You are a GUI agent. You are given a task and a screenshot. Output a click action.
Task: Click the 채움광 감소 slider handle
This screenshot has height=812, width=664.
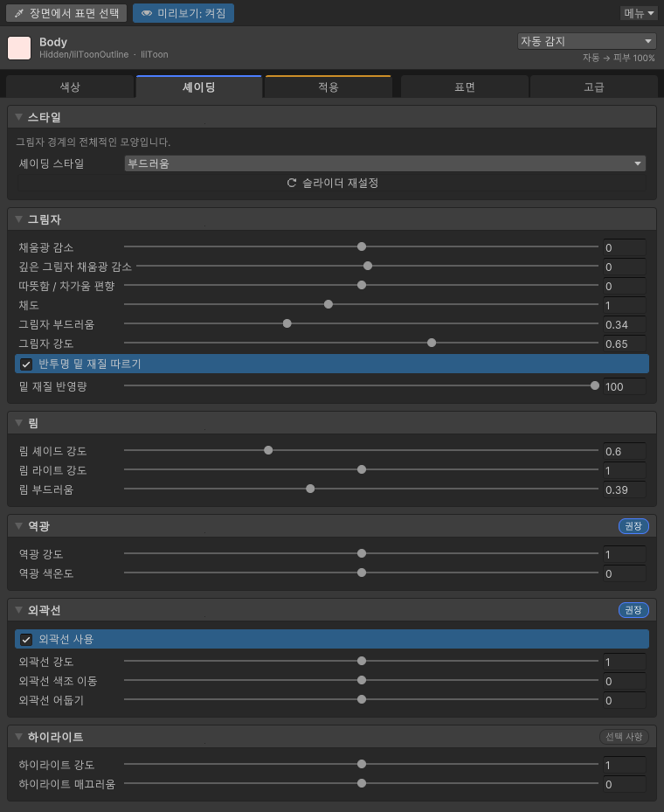click(362, 247)
